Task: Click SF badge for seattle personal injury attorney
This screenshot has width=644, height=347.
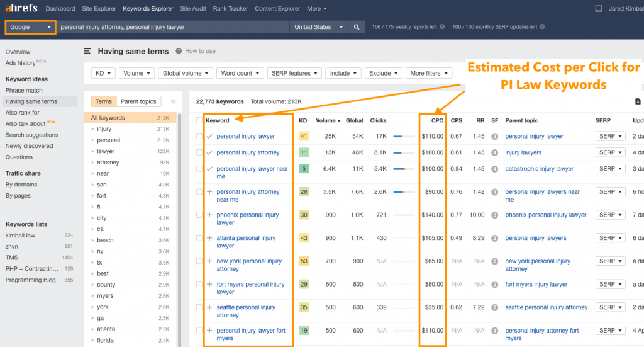Action: tap(494, 307)
